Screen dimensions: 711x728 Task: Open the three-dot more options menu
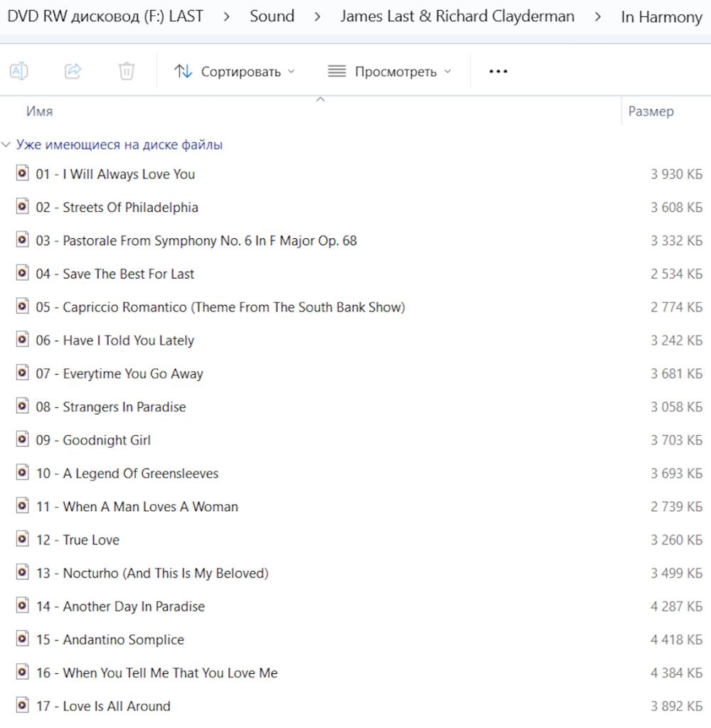click(x=498, y=71)
